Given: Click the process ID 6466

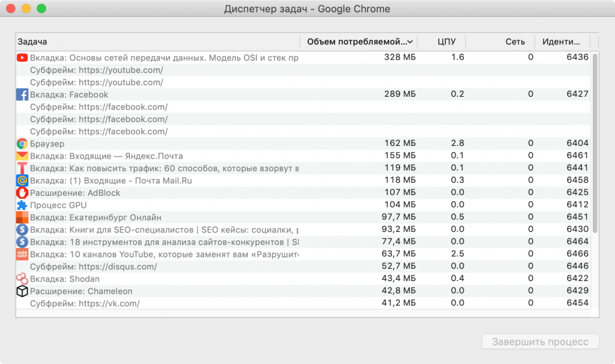Looking at the screenshot, I should tap(577, 254).
